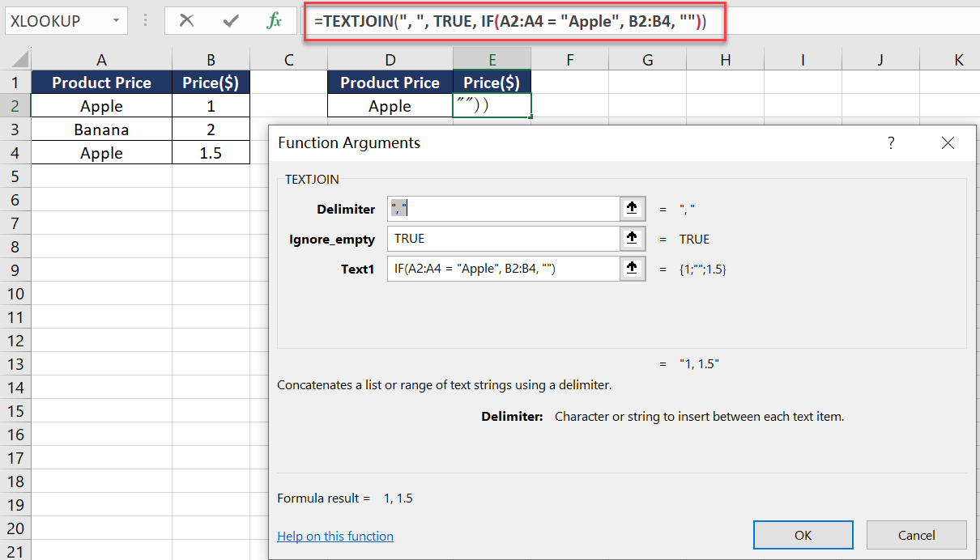Select row 1 header
980x560 pixels.
pyautogui.click(x=15, y=83)
